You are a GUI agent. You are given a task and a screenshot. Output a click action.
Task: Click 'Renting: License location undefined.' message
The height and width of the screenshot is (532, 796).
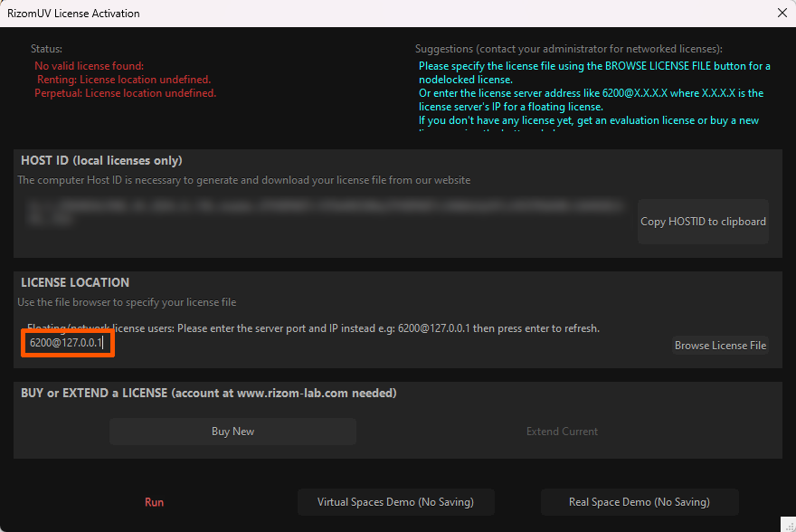click(x=123, y=80)
